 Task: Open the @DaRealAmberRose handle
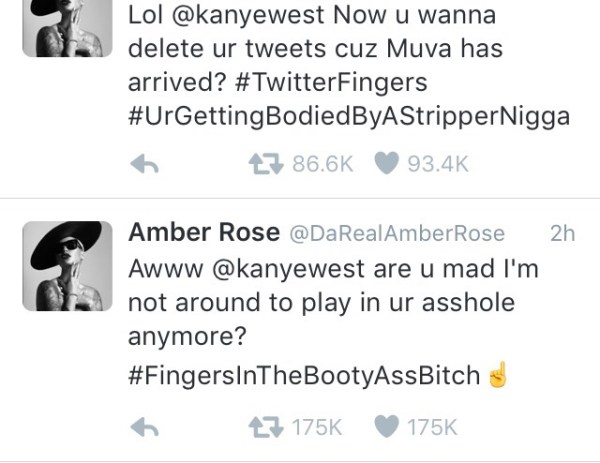click(x=397, y=233)
